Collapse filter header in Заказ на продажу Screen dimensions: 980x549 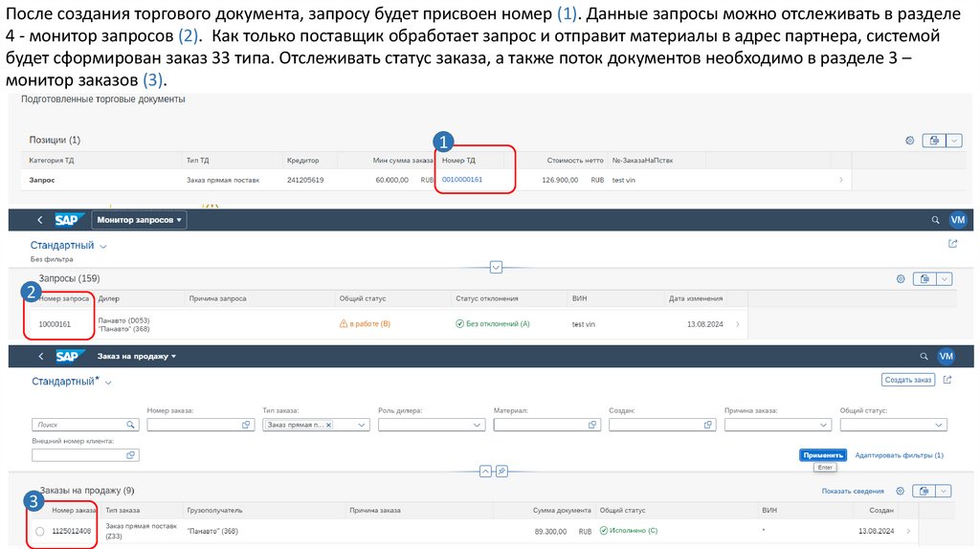[x=485, y=471]
